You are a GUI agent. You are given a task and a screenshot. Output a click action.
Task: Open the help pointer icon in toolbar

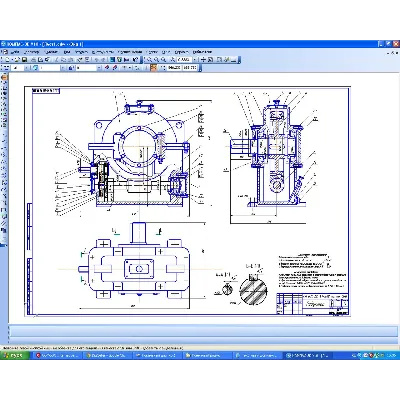point(135,60)
